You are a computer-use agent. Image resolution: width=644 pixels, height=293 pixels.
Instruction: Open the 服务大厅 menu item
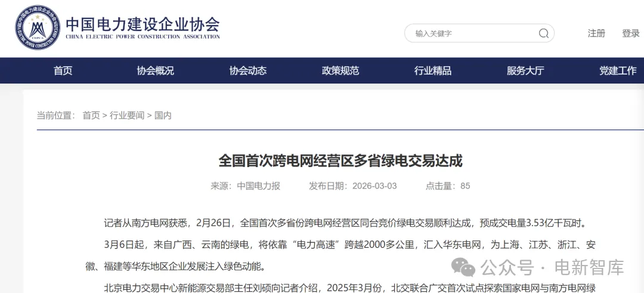pyautogui.click(x=525, y=70)
